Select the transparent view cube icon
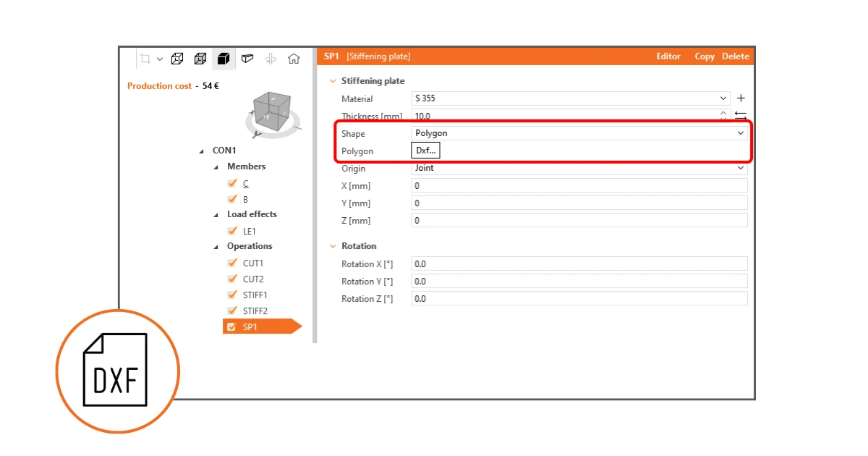The height and width of the screenshot is (456, 868). click(200, 59)
